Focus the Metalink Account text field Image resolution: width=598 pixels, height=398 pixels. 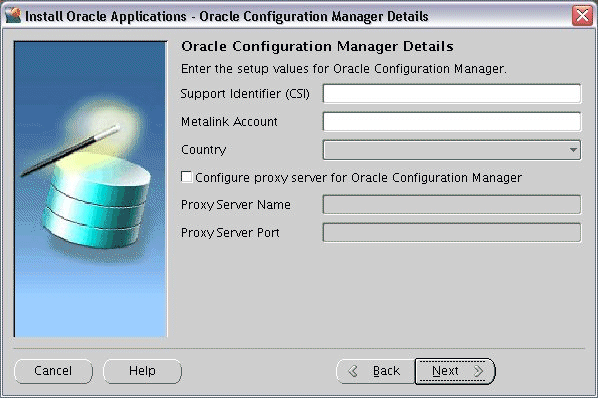coord(452,122)
